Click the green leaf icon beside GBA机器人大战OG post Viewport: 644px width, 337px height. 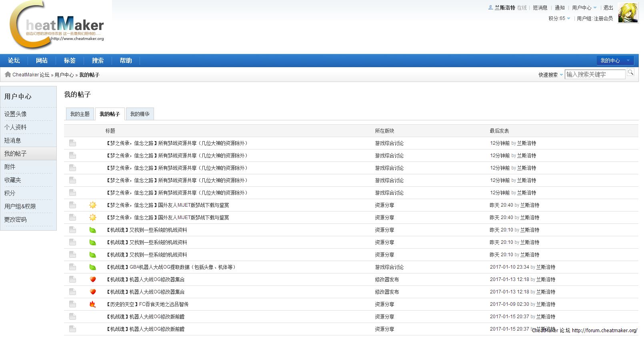(x=93, y=267)
